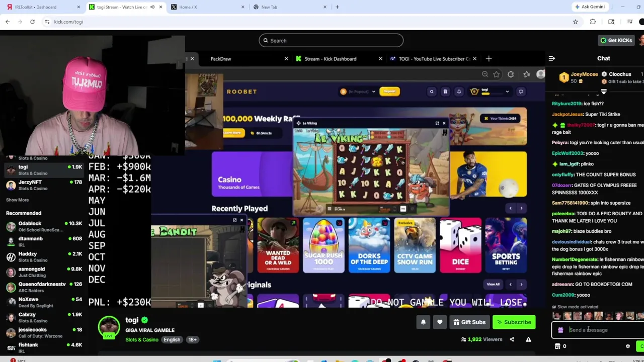Open the chat shop store icon
This screenshot has height=362, width=644.
[x=557, y=346]
